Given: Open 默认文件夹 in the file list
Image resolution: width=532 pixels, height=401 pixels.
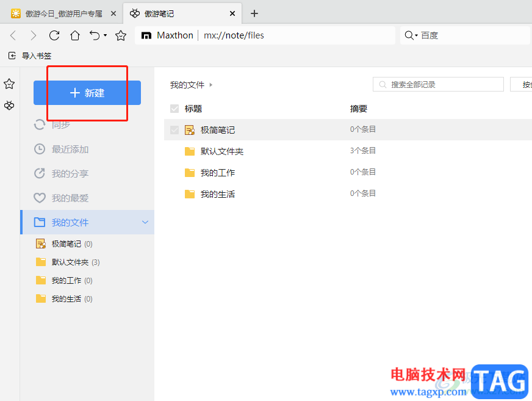Looking at the screenshot, I should tap(222, 151).
